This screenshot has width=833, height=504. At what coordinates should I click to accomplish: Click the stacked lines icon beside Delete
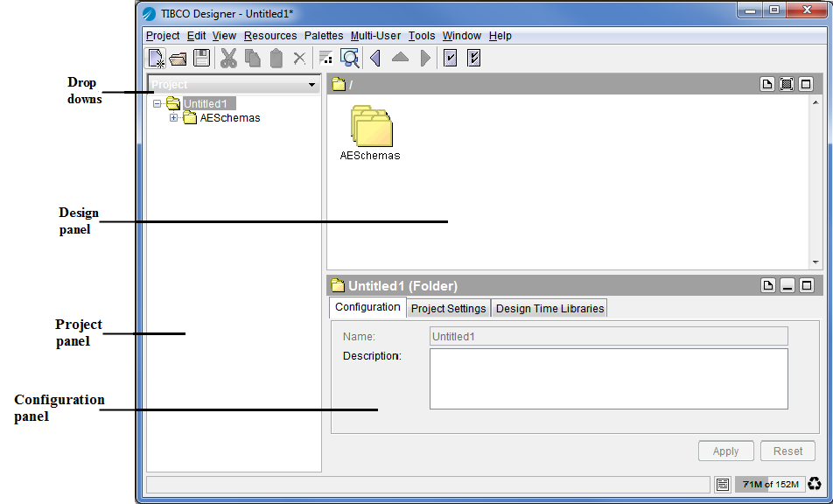[x=326, y=58]
